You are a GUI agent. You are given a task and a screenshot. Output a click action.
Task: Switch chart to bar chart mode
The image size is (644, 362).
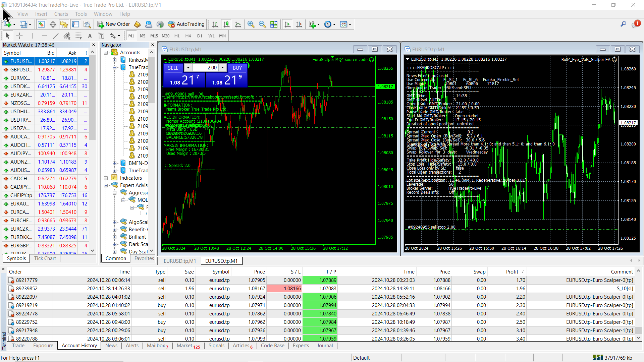pos(215,24)
